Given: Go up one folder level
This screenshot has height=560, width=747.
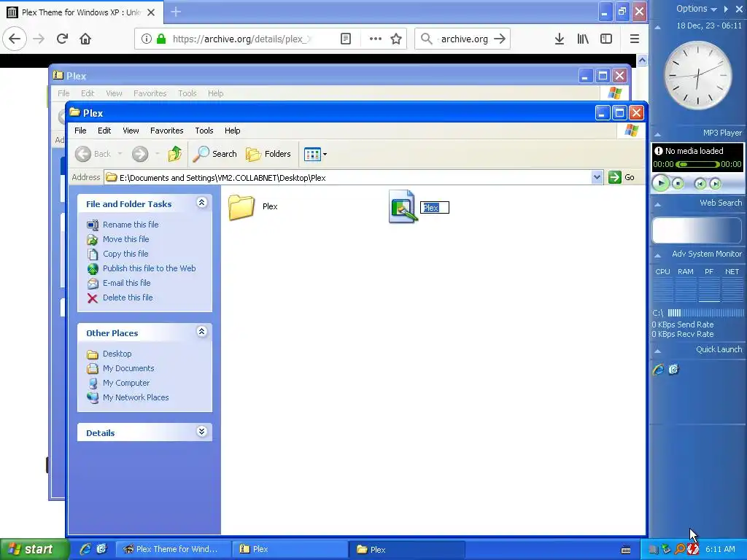Looking at the screenshot, I should coord(175,154).
